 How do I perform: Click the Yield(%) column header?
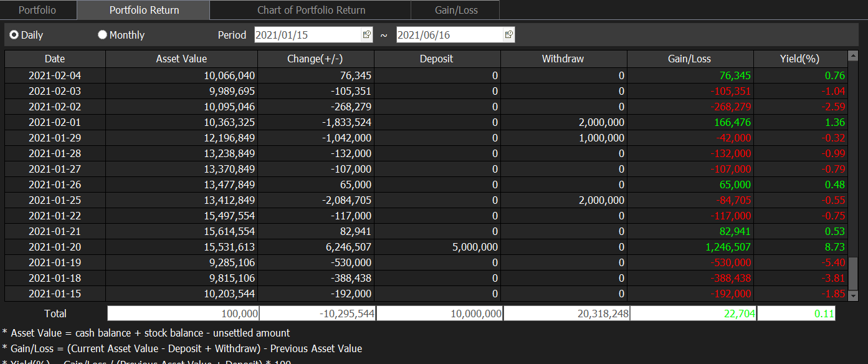tap(799, 59)
